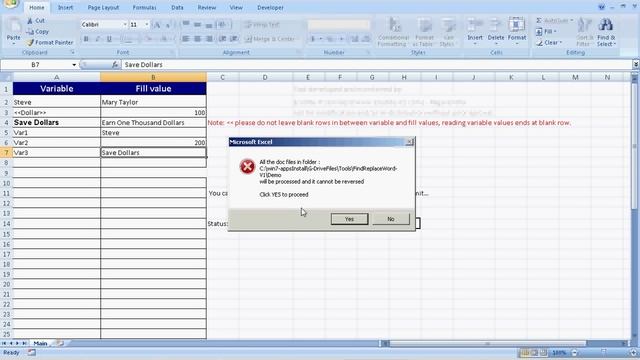
Task: Open Find & Select binoculars
Action: [606, 32]
